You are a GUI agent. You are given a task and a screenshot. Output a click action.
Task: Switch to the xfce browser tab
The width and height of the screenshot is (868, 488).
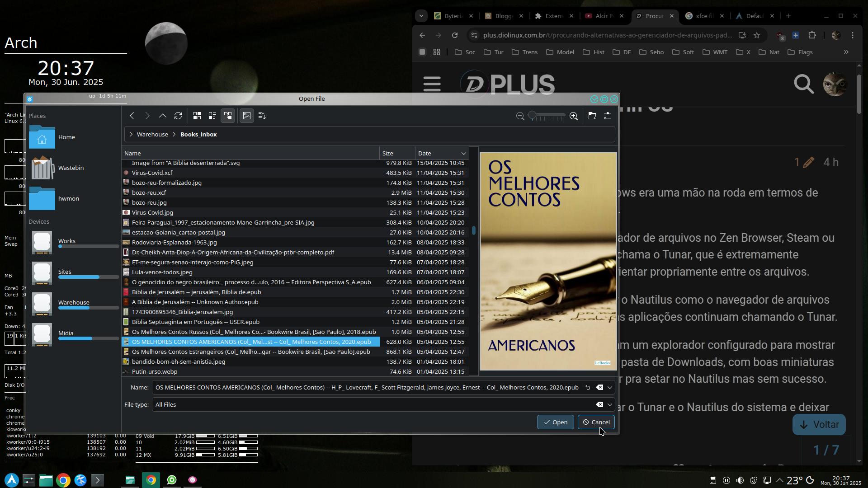pyautogui.click(x=705, y=16)
